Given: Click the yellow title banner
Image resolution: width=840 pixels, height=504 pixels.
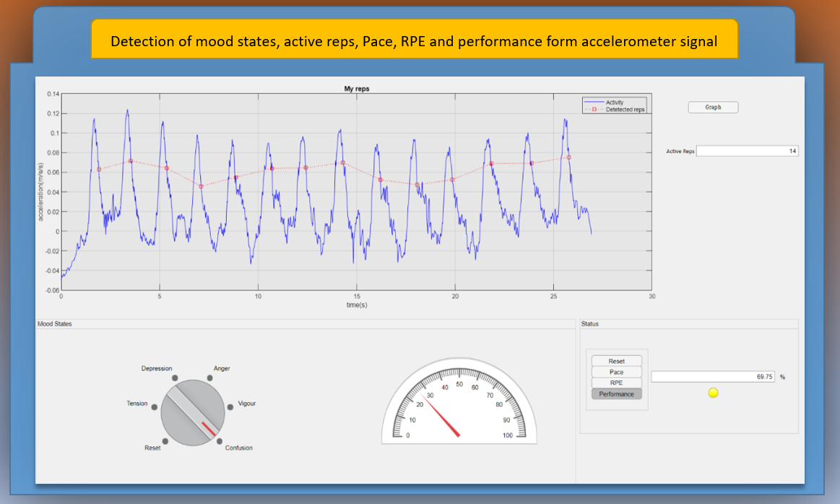Looking at the screenshot, I should 414,39.
